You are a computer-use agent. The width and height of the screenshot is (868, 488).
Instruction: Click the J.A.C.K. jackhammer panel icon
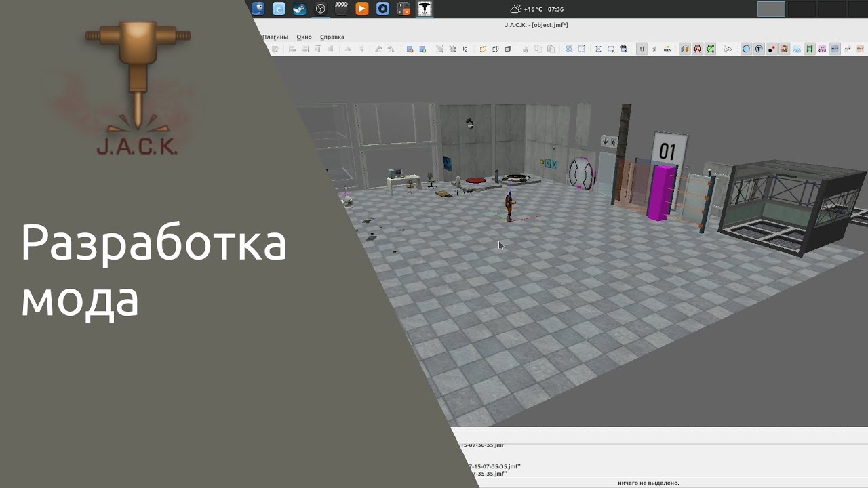425,9
